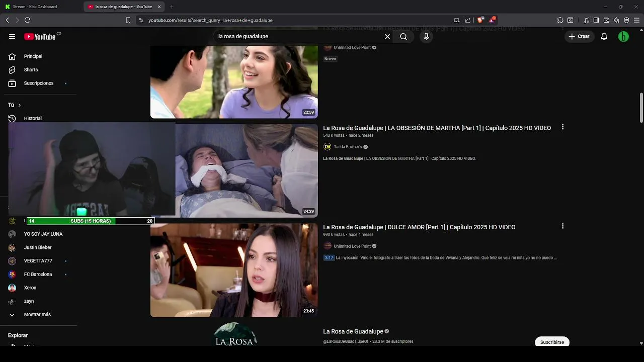Close the YouTube browser tab
This screenshot has height=362, width=644.
pyautogui.click(x=159, y=7)
